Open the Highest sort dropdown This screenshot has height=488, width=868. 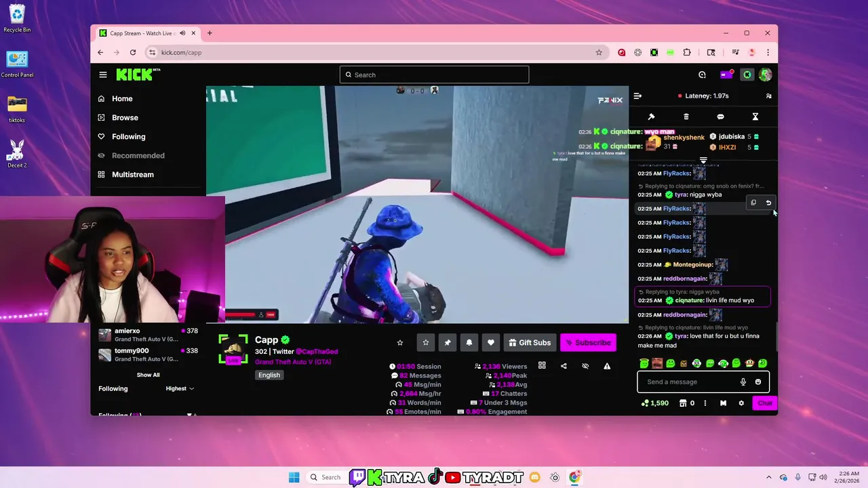click(x=180, y=388)
